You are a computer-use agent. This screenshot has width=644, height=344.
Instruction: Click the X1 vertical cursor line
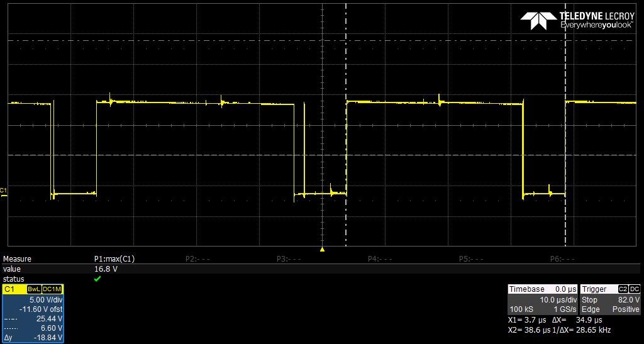(x=346, y=125)
